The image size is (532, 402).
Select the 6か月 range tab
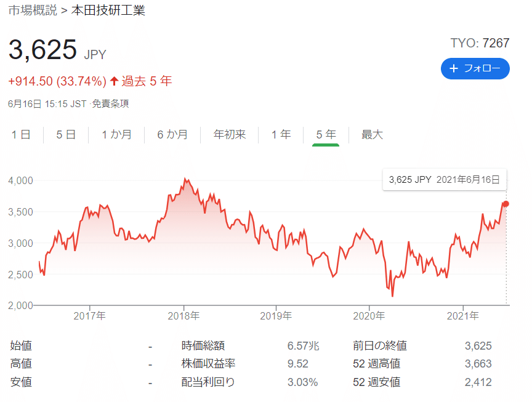[x=172, y=135]
